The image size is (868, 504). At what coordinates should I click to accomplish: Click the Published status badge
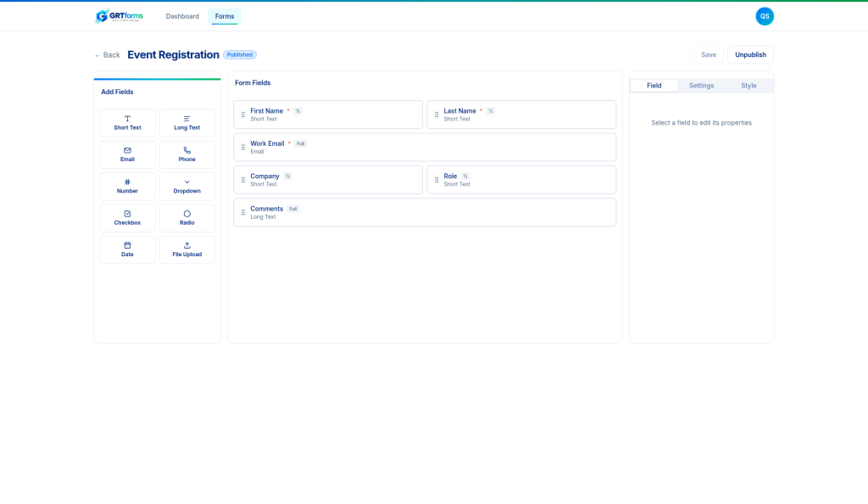pos(240,55)
